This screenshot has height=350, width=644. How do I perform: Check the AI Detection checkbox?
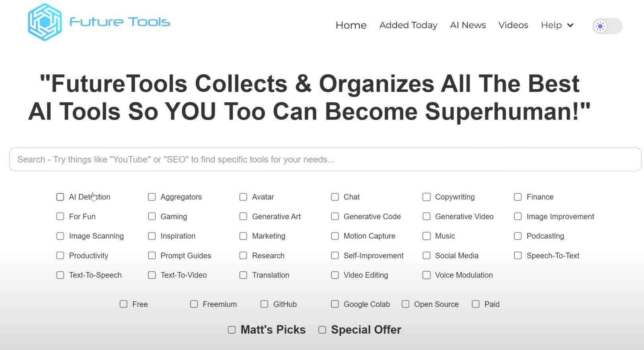[x=60, y=197]
